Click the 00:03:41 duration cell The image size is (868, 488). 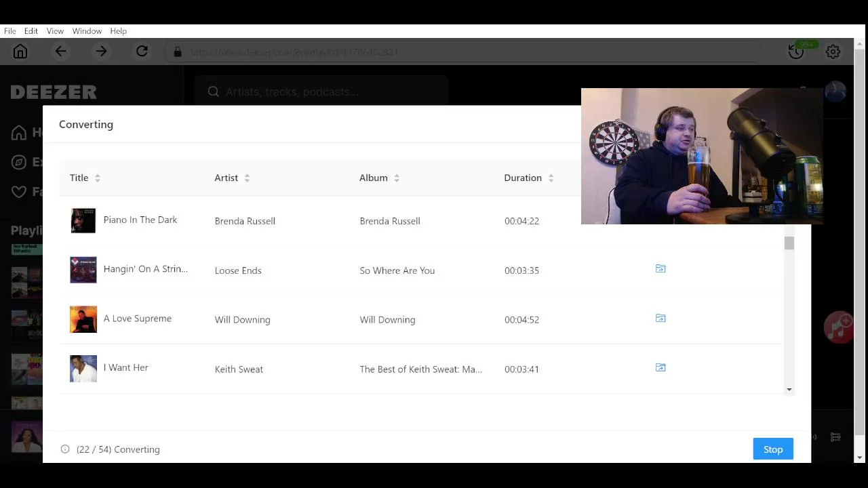pos(521,369)
